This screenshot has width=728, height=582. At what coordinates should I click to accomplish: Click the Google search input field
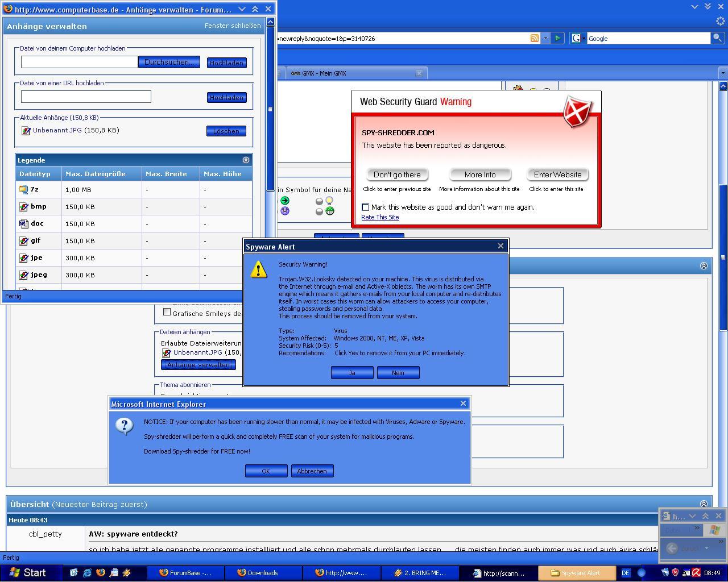pyautogui.click(x=648, y=38)
